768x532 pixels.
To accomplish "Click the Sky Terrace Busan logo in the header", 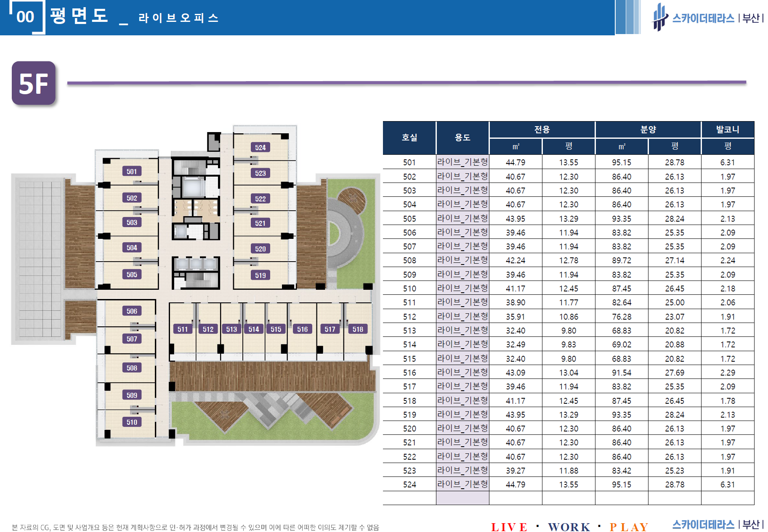I will [x=707, y=17].
